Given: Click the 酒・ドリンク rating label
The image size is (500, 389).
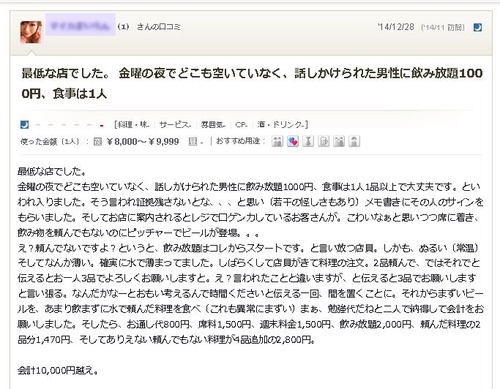Looking at the screenshot, I should (x=281, y=125).
